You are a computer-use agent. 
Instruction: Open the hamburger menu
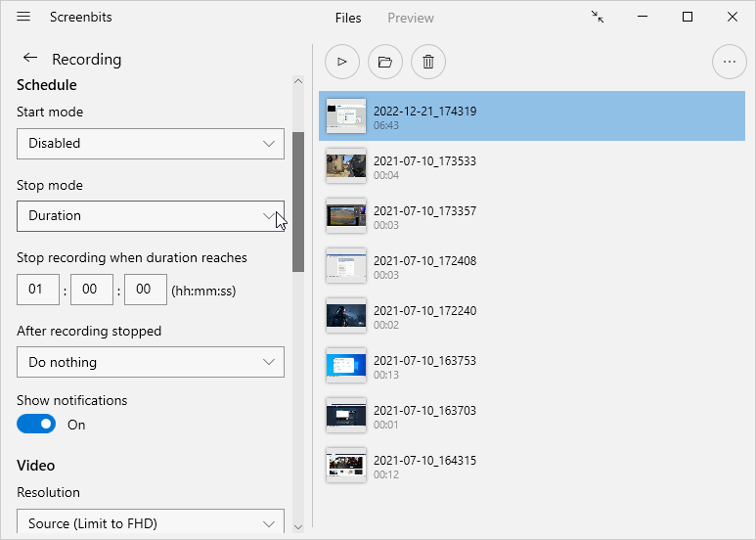click(23, 17)
